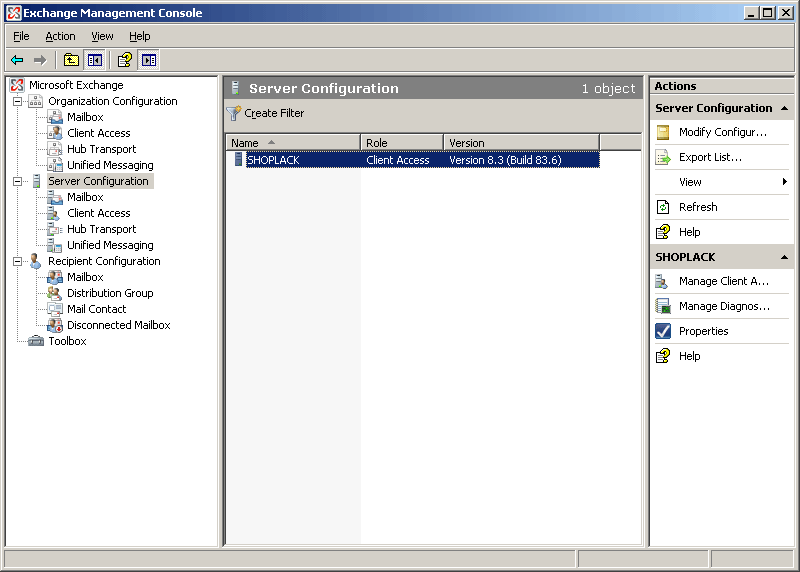
Task: Click the Manage Diagnostics action icon
Action: pos(663,306)
